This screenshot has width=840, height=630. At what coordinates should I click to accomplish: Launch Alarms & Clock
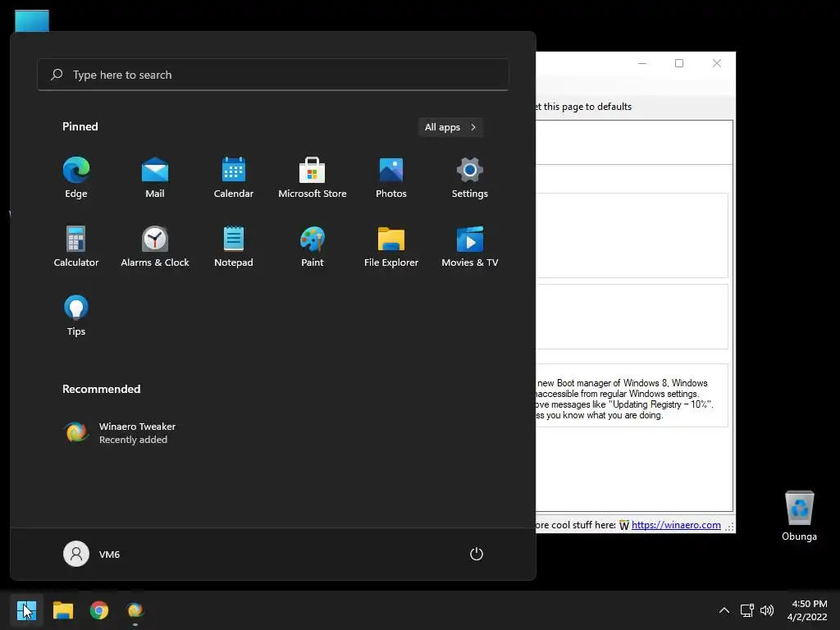tap(155, 247)
